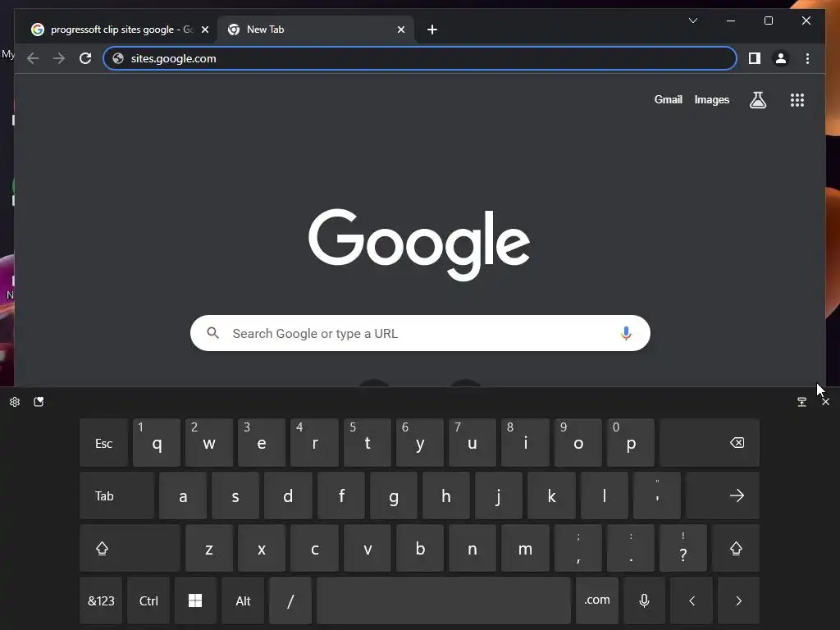Select the New Tab tab

click(x=316, y=30)
